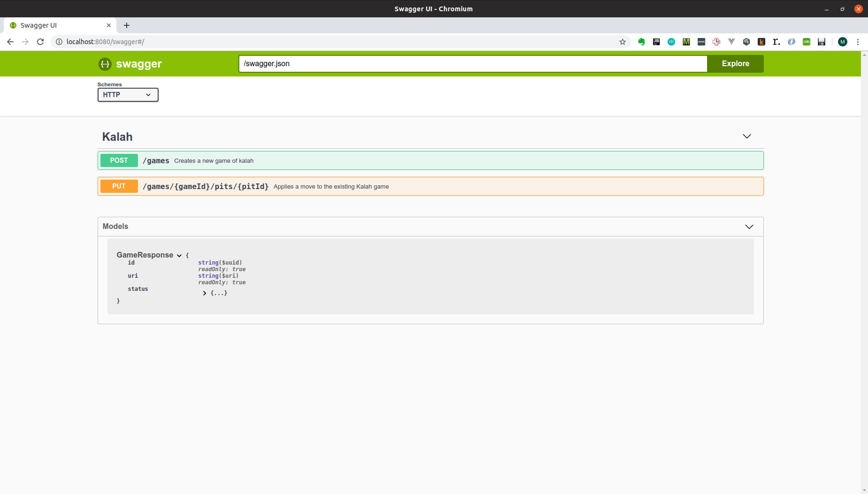Image resolution: width=868 pixels, height=494 pixels.
Task: Go back to the previous page
Action: point(10,42)
